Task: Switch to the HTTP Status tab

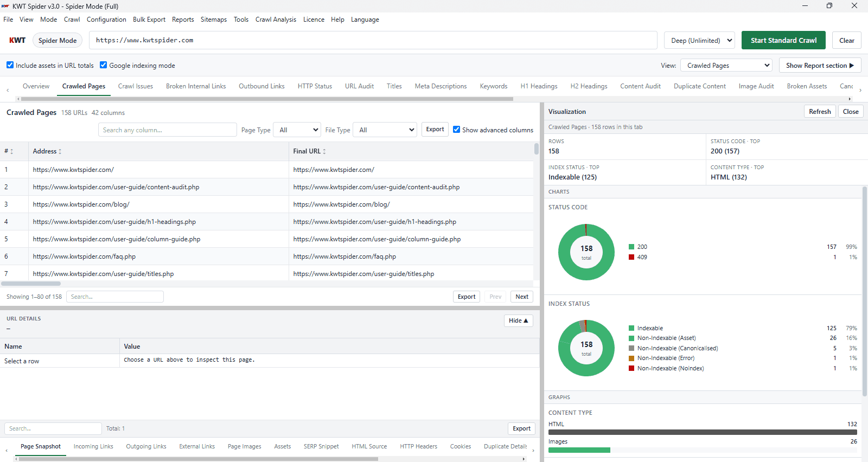Action: coord(315,86)
